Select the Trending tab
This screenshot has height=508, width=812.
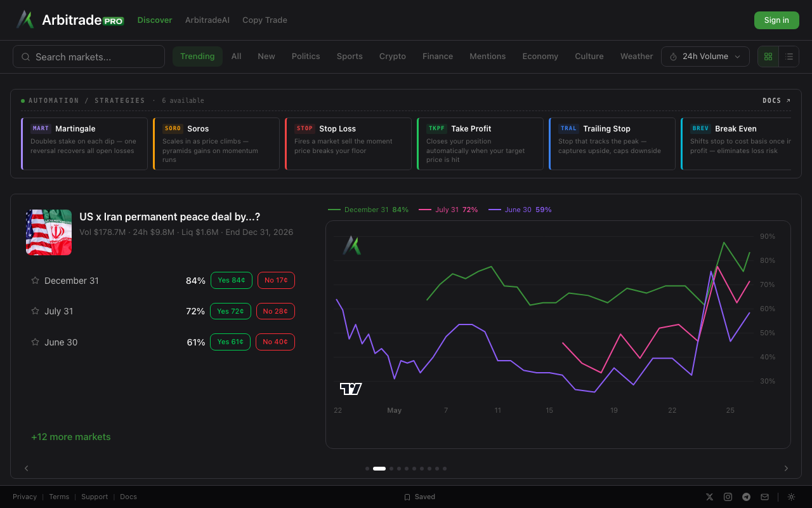197,57
